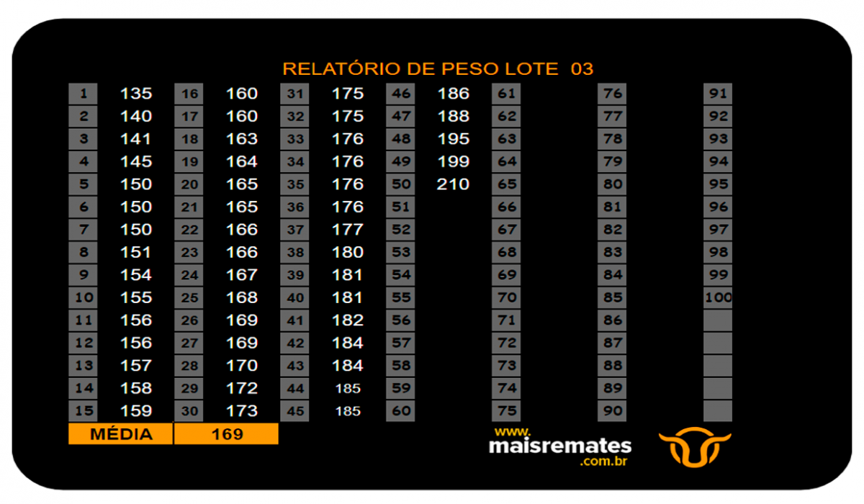
Task: Click weight '168' of animal 25
Action: pyautogui.click(x=242, y=297)
